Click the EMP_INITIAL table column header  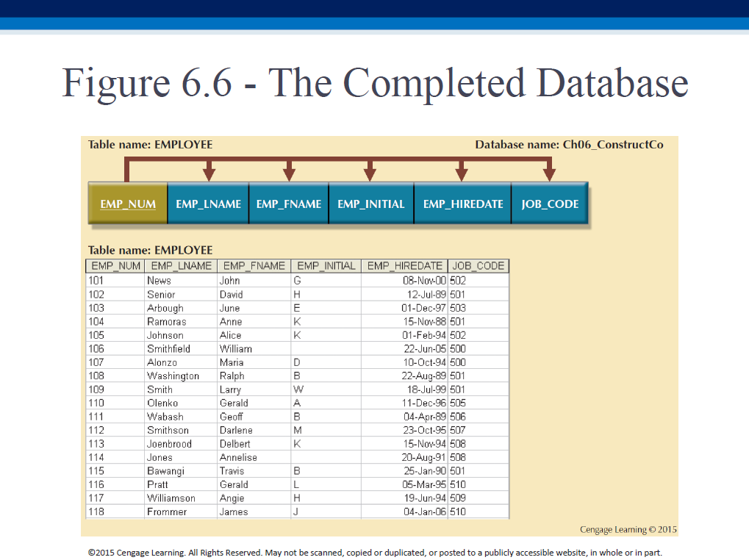pyautogui.click(x=326, y=266)
